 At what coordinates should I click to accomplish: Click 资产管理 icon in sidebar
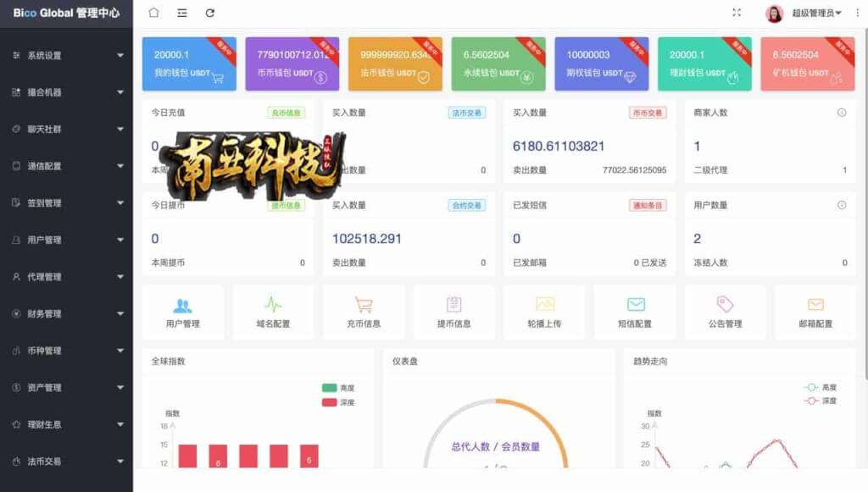point(16,388)
